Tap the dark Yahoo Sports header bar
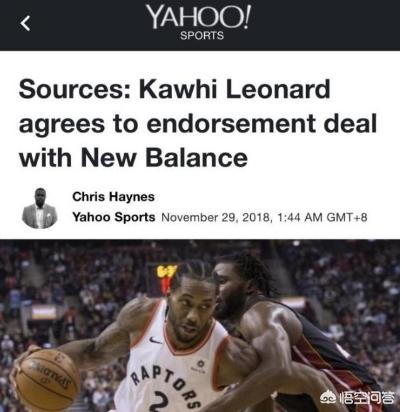 pyautogui.click(x=200, y=25)
